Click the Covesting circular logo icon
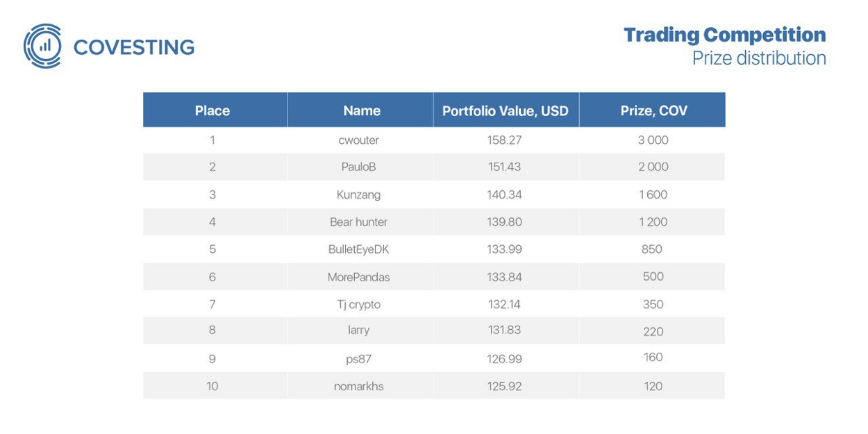868x434 pixels. coord(43,47)
